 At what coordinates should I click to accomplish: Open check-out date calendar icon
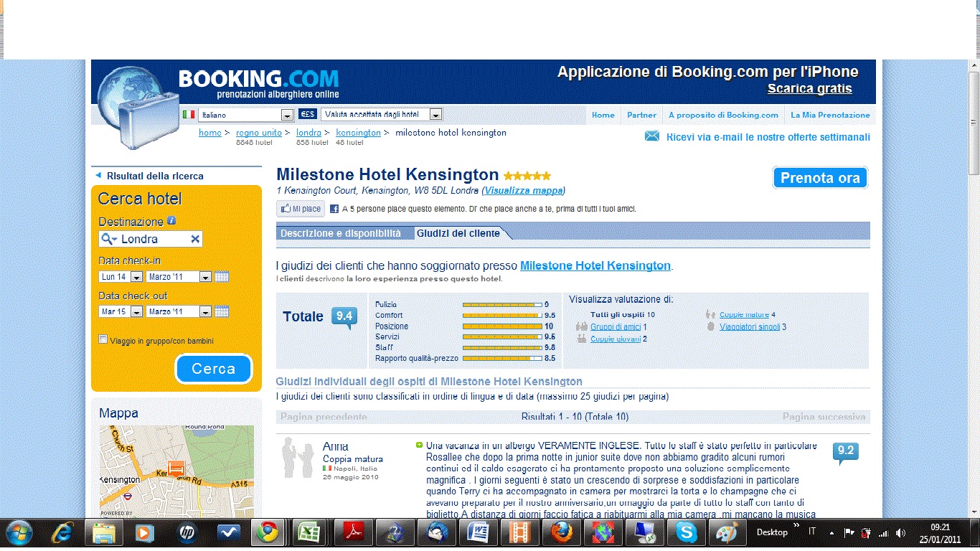click(222, 311)
